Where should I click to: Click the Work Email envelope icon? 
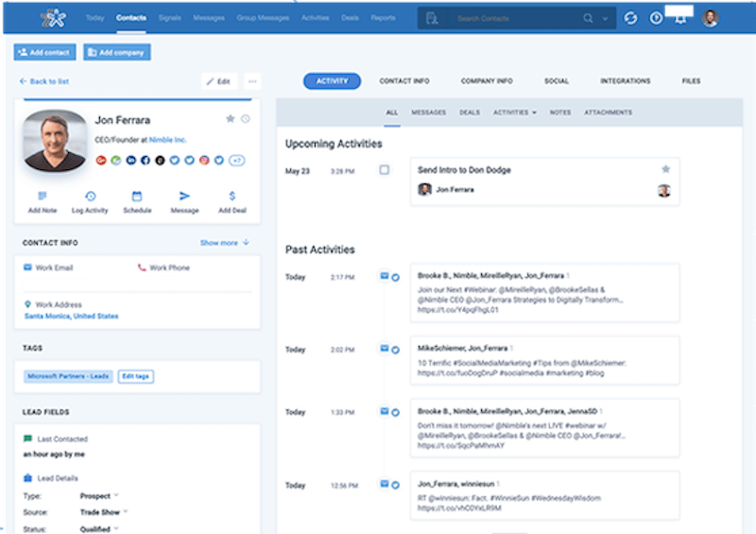(27, 267)
